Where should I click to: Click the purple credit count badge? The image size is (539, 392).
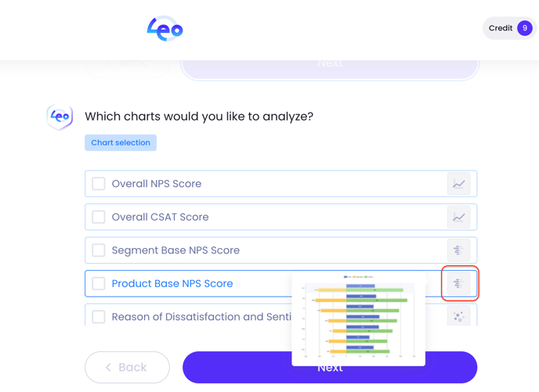(525, 28)
